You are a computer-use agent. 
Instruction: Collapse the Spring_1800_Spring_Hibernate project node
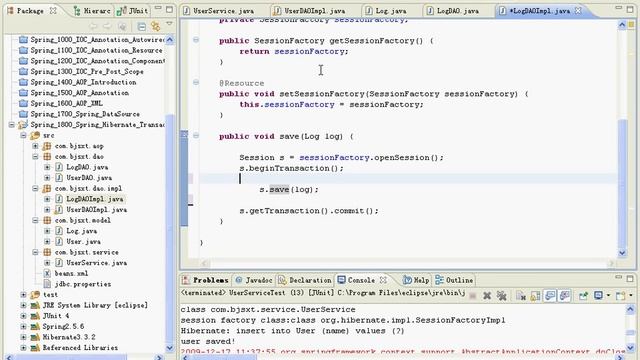pyautogui.click(x=12, y=125)
